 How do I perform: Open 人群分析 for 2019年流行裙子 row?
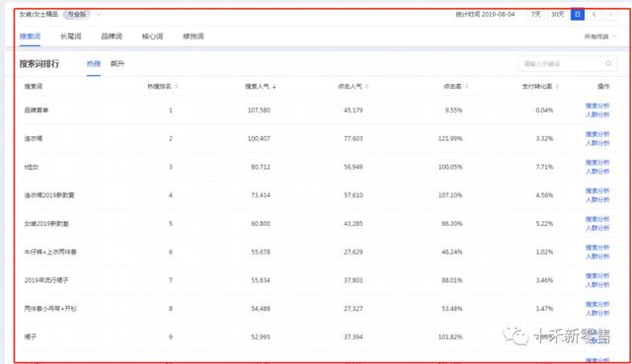pos(597,285)
